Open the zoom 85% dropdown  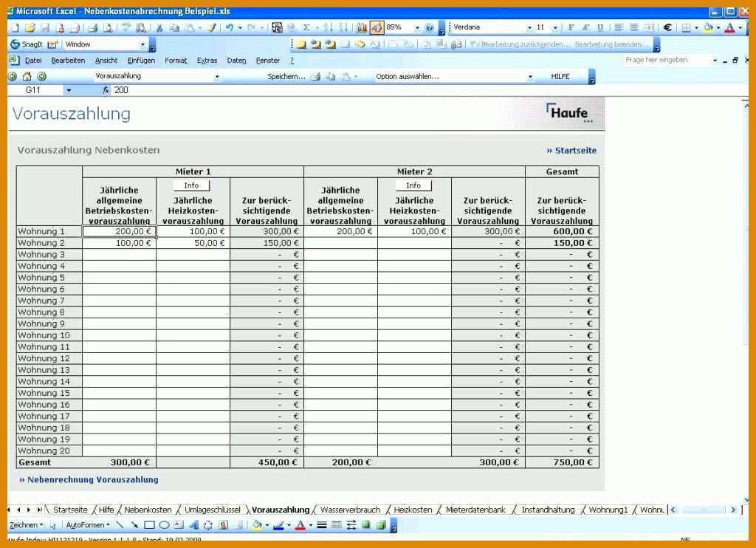[x=418, y=28]
